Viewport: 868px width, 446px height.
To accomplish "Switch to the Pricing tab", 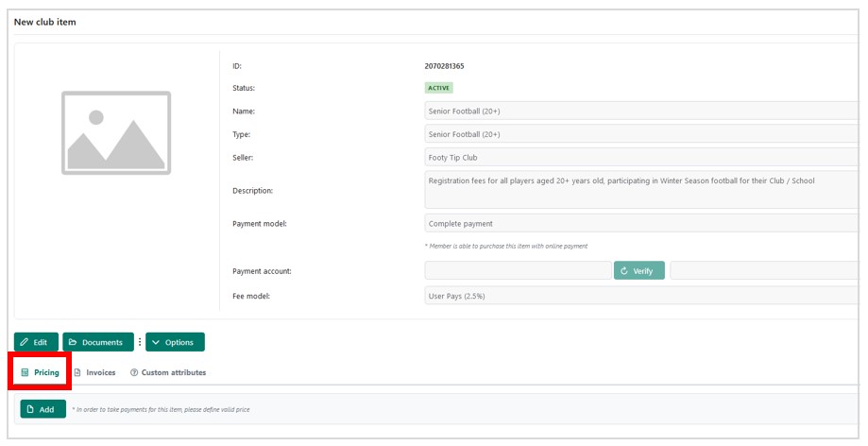I will coord(41,372).
